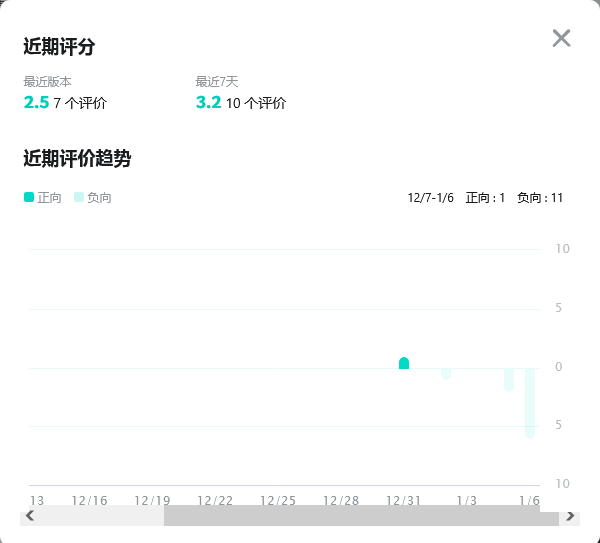Screen dimensions: 600x543
Task: Click the scrollbar right arrow
Action: (x=570, y=516)
